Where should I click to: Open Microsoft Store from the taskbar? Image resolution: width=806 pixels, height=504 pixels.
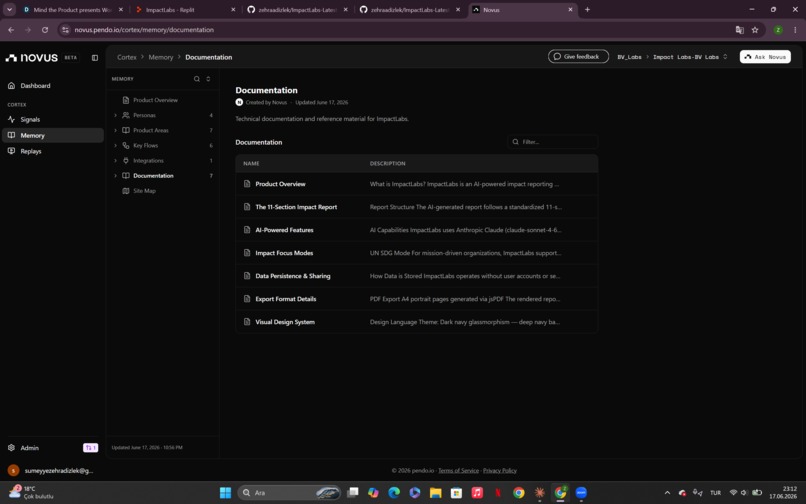[x=456, y=493]
